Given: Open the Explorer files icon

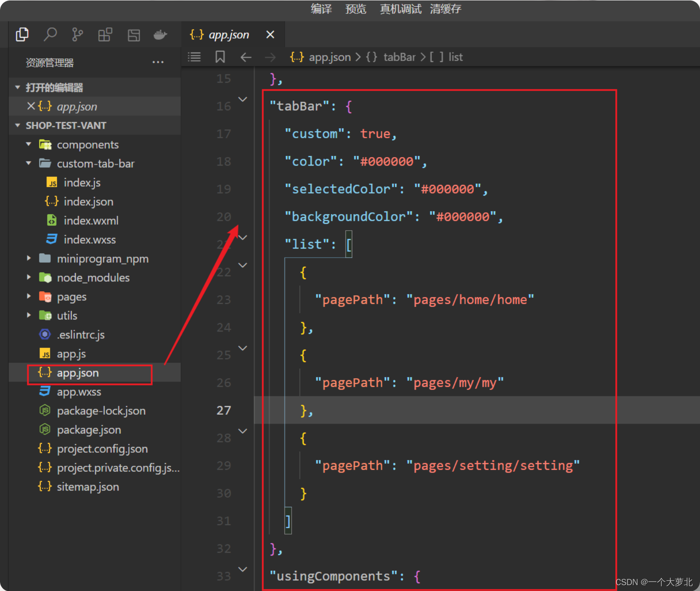Looking at the screenshot, I should [22, 35].
